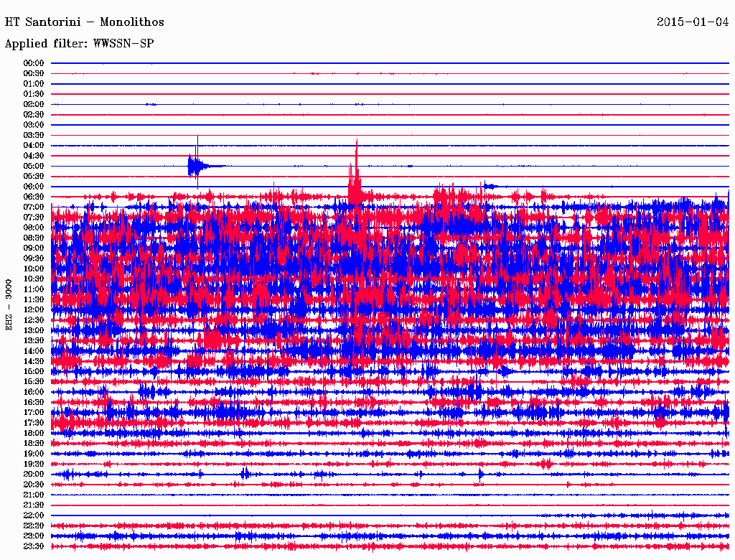Click the 12:00 time label

tap(33, 309)
